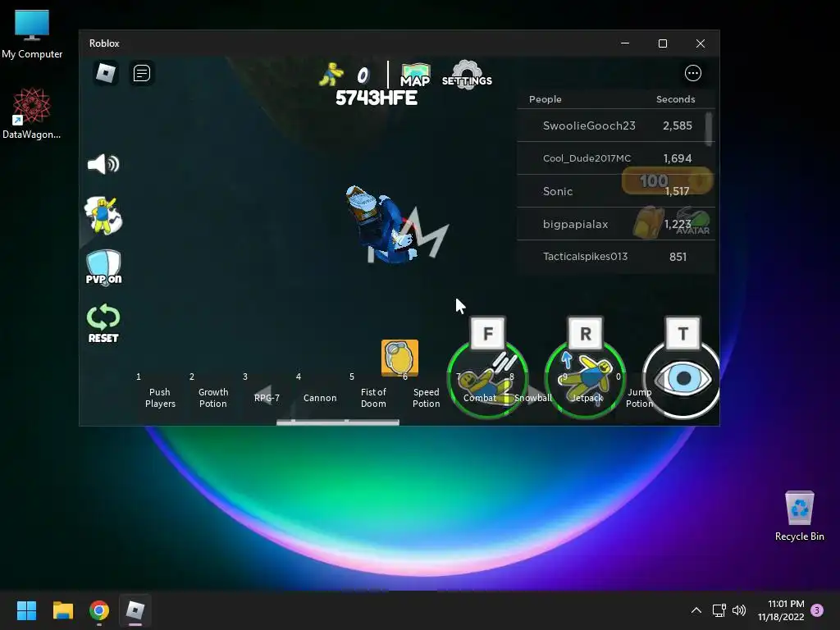This screenshot has width=840, height=630.
Task: Click the three-dots more options button
Action: 692,73
